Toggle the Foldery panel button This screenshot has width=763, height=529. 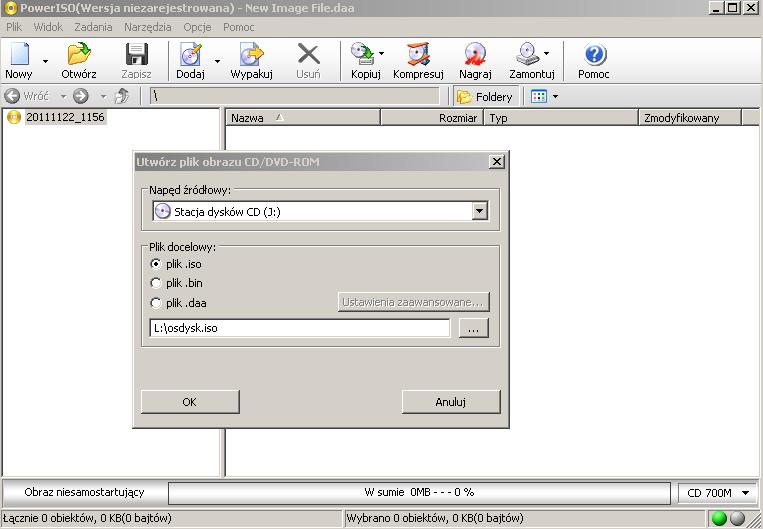click(486, 96)
